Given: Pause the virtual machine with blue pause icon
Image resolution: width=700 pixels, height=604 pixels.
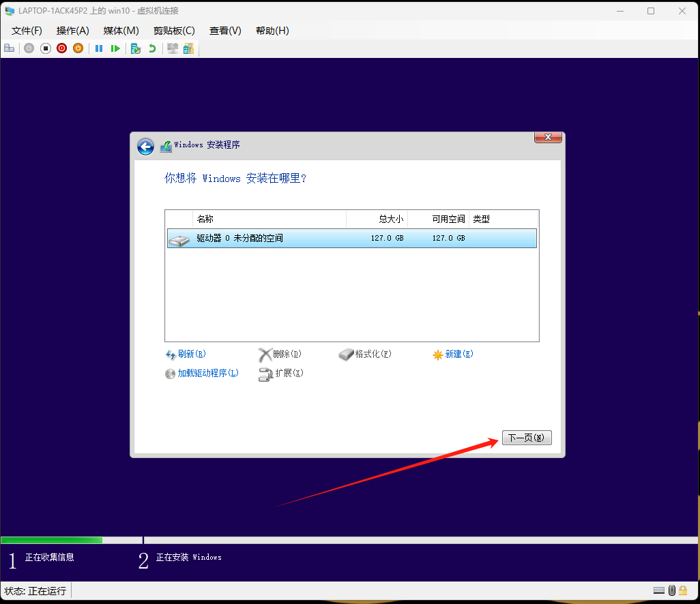Looking at the screenshot, I should pos(99,48).
